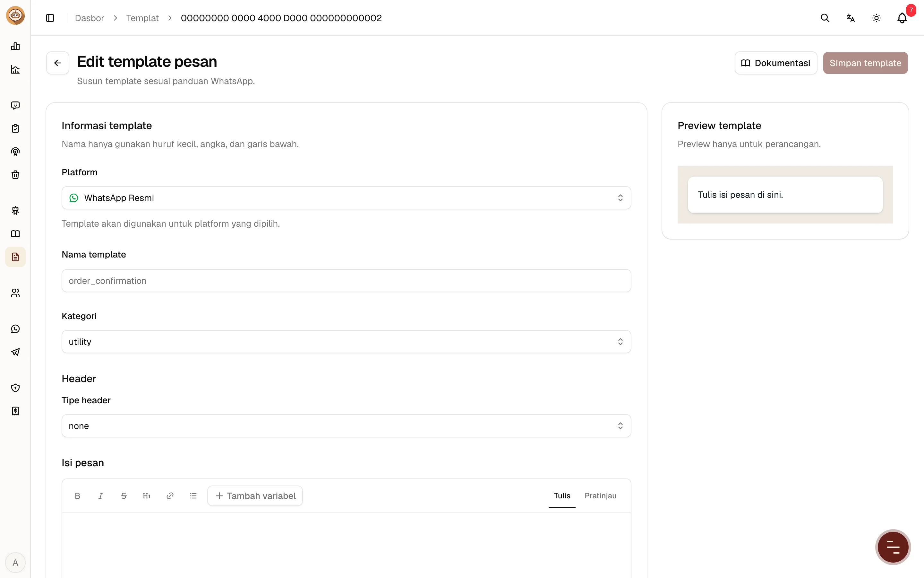Toggle strikethrough formatting in editor

[124, 496]
